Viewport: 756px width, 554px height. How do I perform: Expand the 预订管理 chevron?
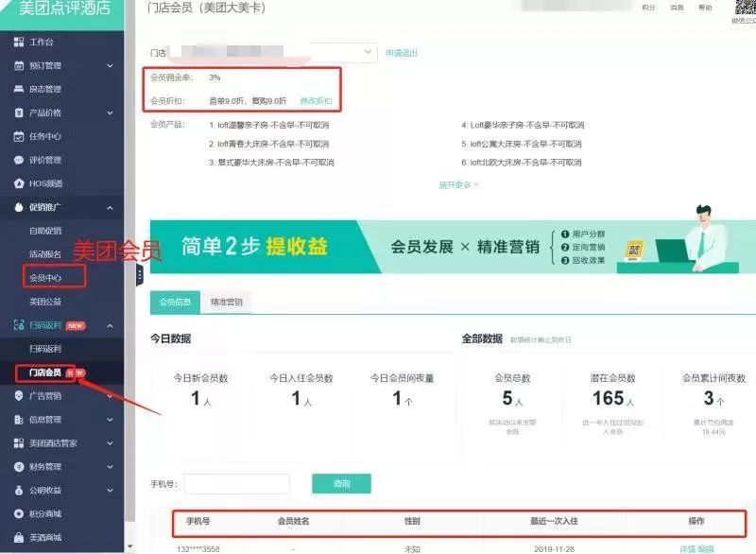click(110, 65)
